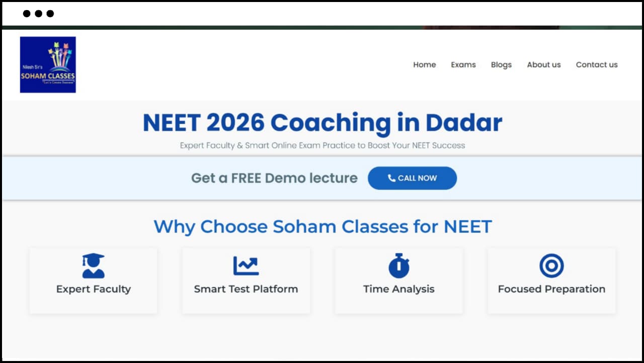This screenshot has height=363, width=644.
Task: Click the Expert Faculty graduation cap icon
Action: coord(93,265)
